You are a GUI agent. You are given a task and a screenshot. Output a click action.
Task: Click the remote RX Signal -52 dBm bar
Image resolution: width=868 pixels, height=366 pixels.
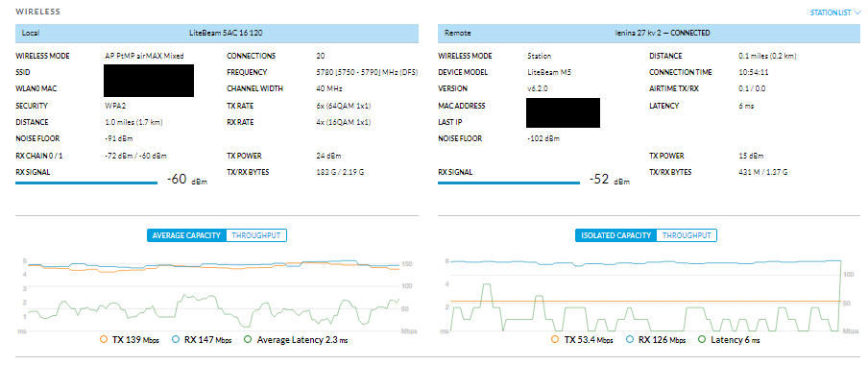click(x=509, y=183)
